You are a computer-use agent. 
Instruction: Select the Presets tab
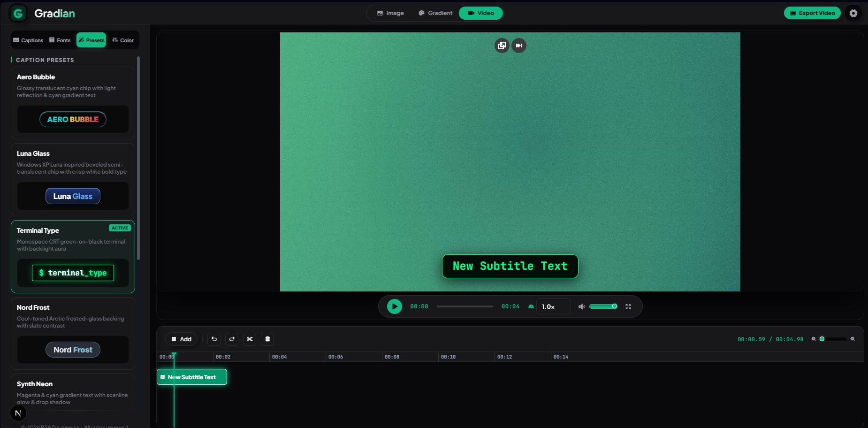tap(91, 40)
